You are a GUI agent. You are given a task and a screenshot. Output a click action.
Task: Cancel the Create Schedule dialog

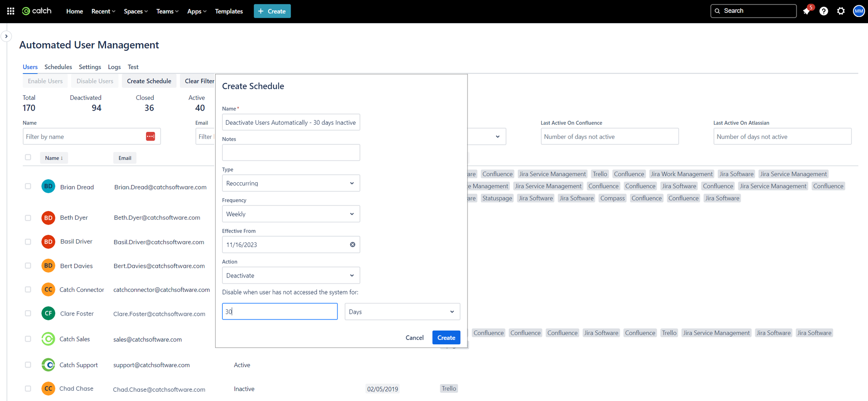pyautogui.click(x=414, y=338)
